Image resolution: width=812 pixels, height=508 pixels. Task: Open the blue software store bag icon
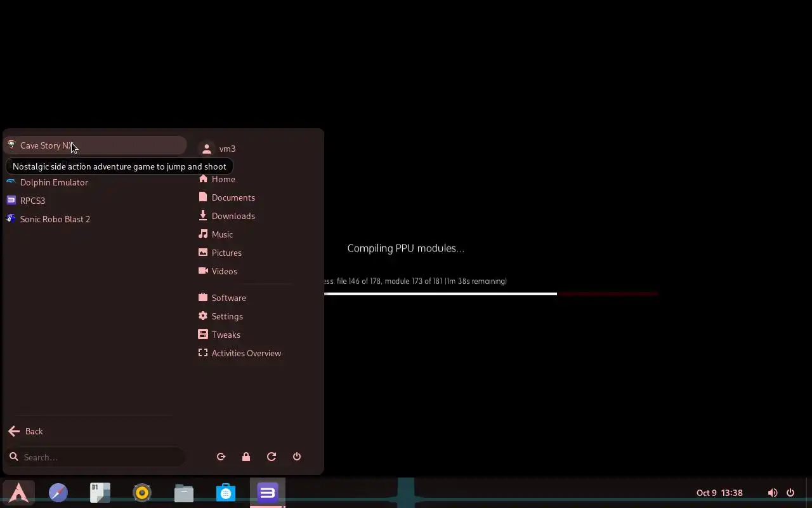pos(226,493)
